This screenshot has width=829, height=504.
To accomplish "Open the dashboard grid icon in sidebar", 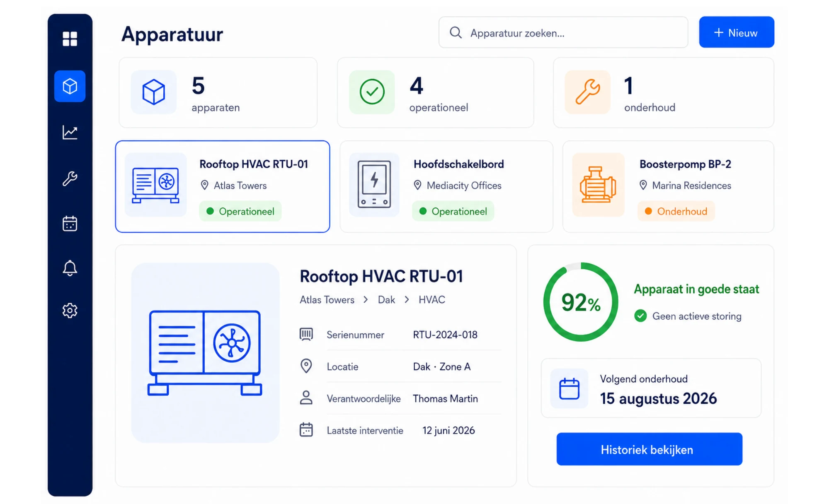I will tap(70, 39).
